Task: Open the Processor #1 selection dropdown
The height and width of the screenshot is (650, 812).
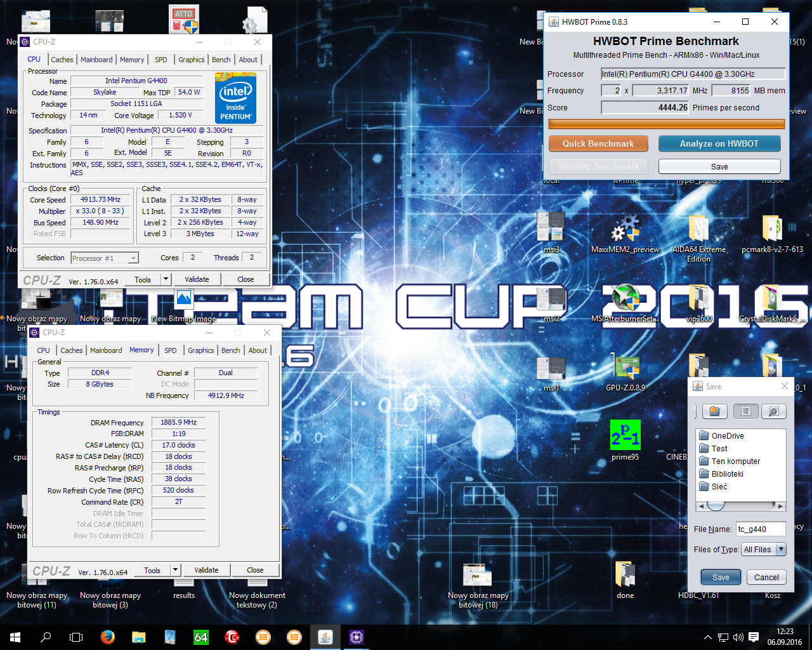Action: [105, 258]
